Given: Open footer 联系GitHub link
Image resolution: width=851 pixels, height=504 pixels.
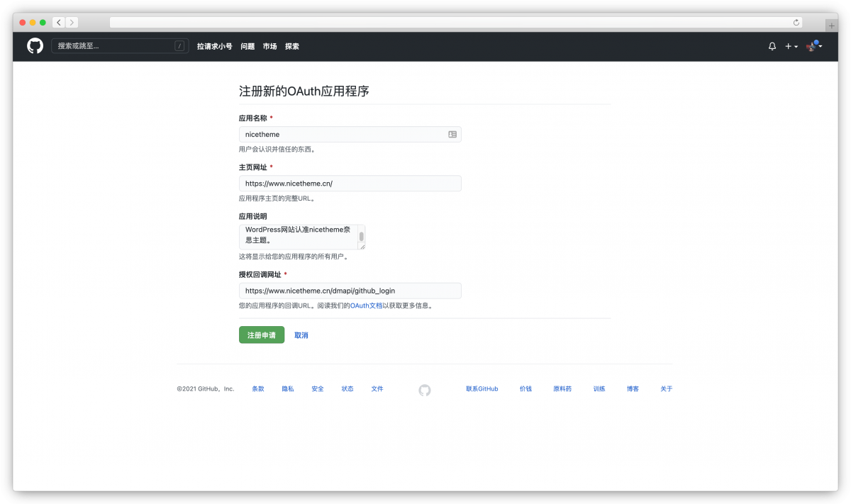Looking at the screenshot, I should (482, 389).
